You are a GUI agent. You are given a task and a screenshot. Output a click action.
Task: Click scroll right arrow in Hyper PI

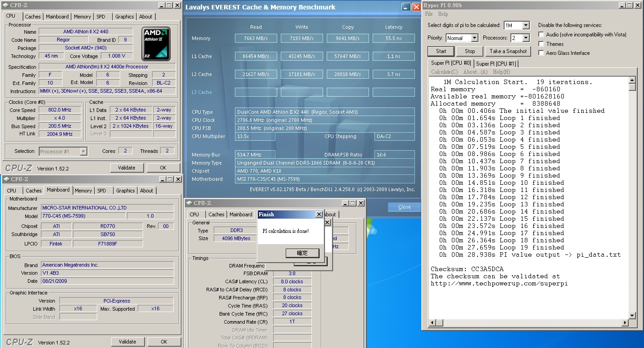625,322
